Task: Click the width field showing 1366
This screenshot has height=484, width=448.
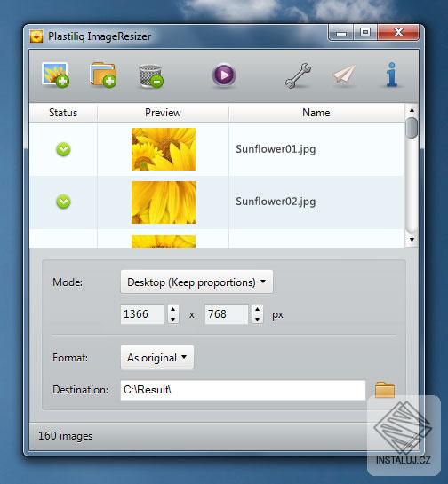Action: point(142,314)
